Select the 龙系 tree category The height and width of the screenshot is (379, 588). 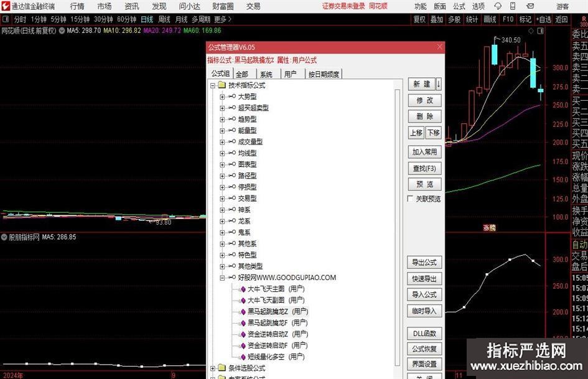(244, 221)
